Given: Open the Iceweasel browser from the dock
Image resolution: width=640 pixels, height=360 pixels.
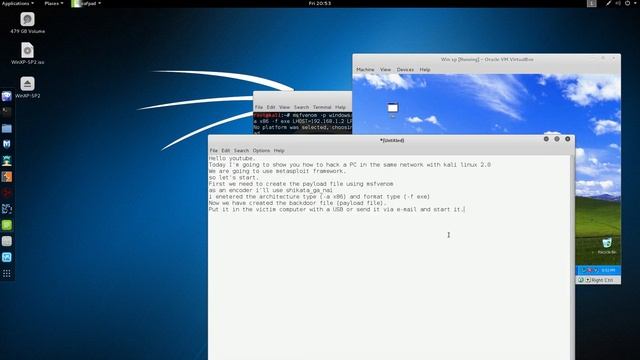Looking at the screenshot, I should pos(7,96).
